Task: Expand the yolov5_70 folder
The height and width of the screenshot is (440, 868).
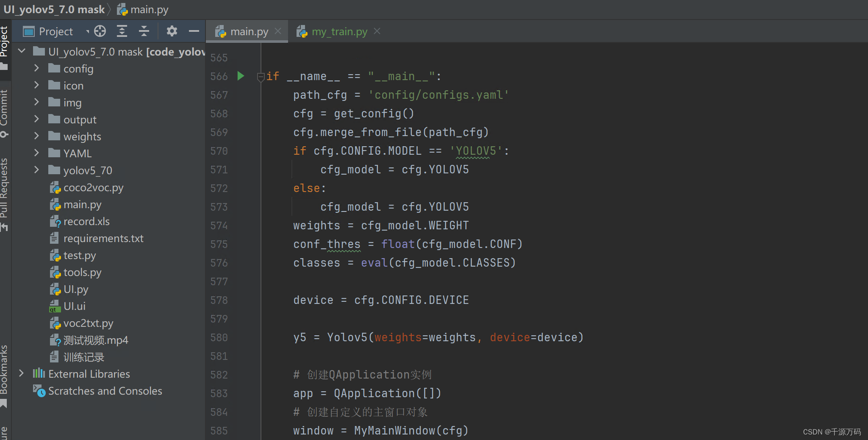Action: point(36,170)
